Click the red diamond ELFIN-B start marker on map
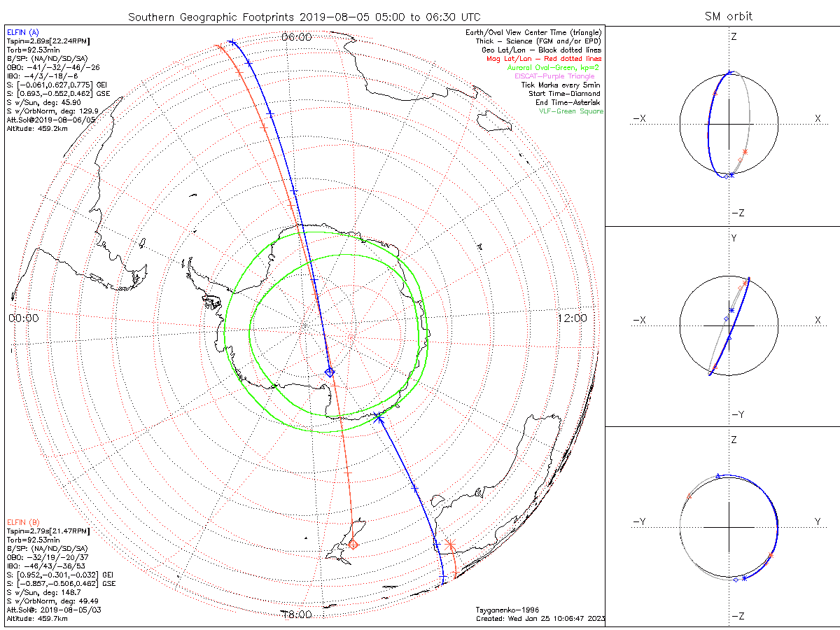The height and width of the screenshot is (630, 840). [353, 544]
